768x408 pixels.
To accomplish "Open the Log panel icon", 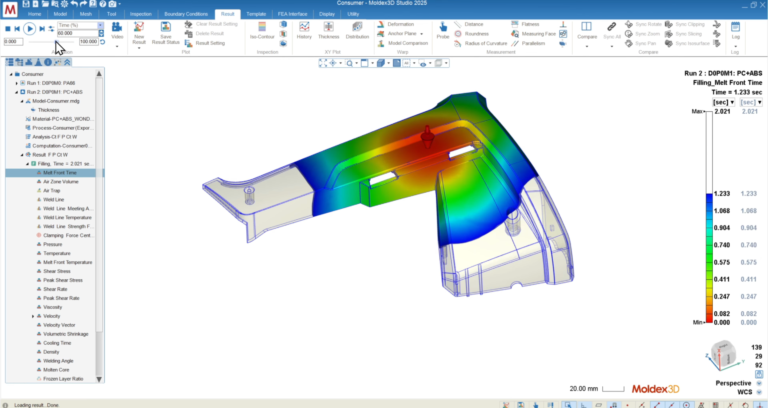I will tap(735, 27).
